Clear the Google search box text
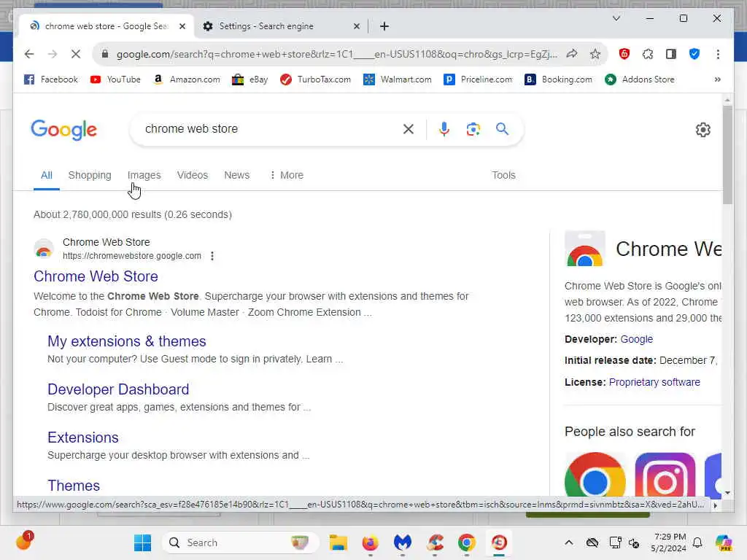The width and height of the screenshot is (747, 560). coord(409,129)
